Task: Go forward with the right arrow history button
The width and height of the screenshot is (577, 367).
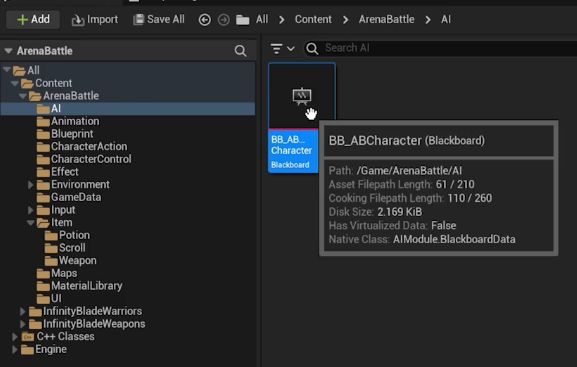Action: pos(223,20)
